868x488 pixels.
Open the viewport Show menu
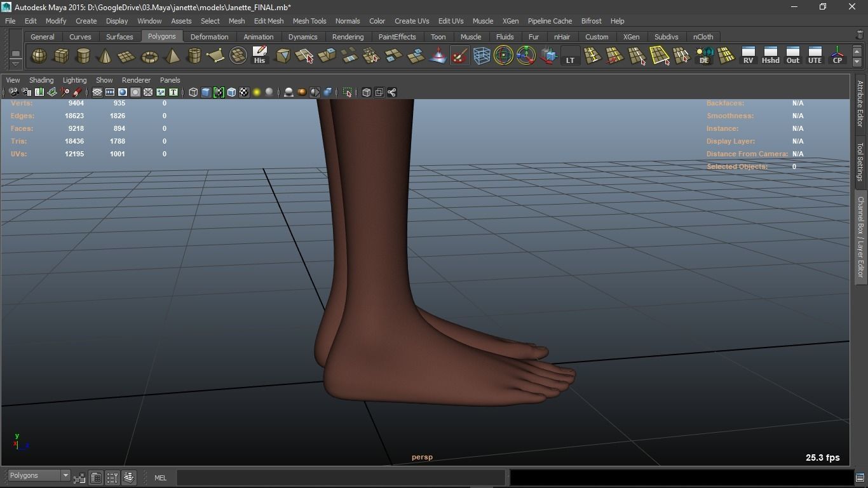(104, 80)
